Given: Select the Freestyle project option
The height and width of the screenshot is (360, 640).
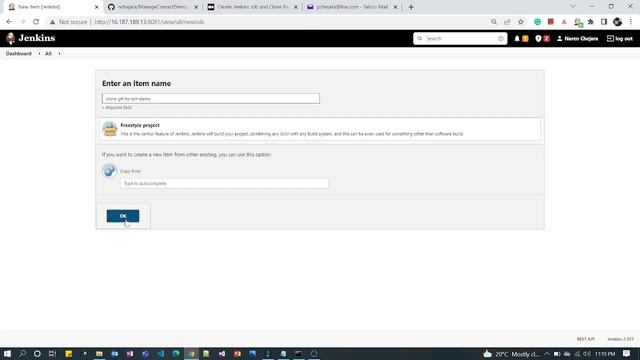Looking at the screenshot, I should pos(320,129).
